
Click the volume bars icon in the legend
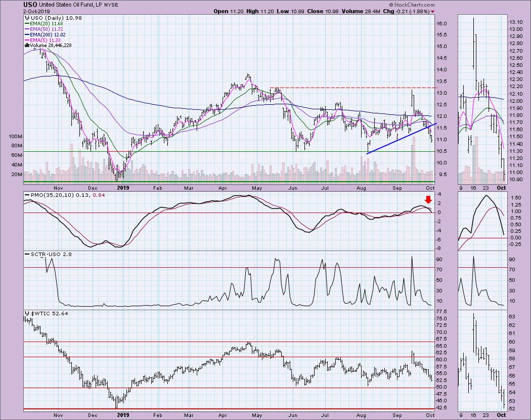(x=27, y=46)
